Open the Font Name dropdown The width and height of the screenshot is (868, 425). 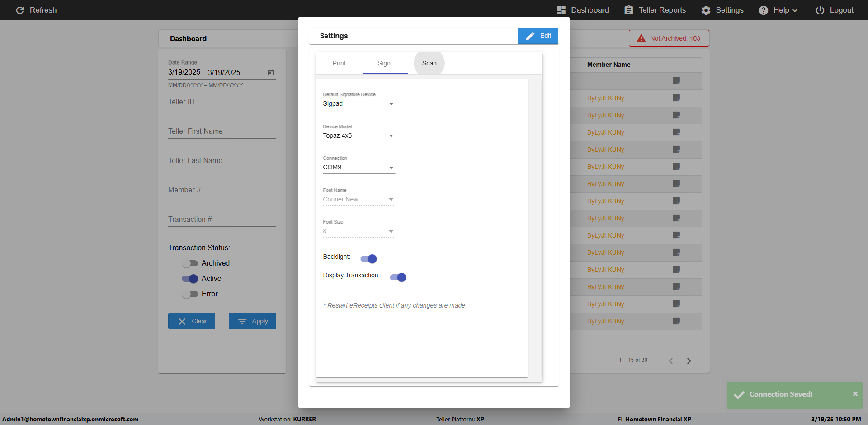[359, 200]
